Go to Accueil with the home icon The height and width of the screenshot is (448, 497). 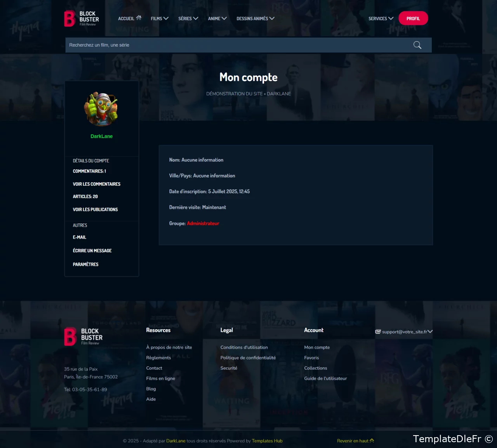pyautogui.click(x=130, y=18)
